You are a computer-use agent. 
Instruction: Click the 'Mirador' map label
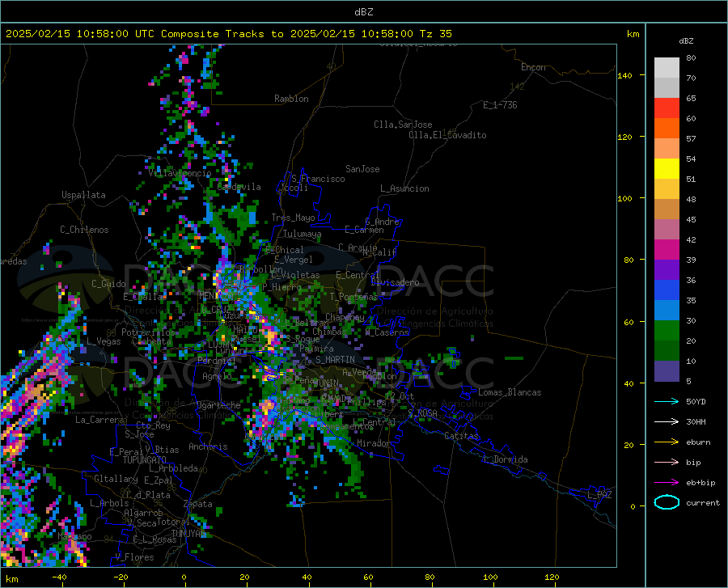pyautogui.click(x=373, y=443)
